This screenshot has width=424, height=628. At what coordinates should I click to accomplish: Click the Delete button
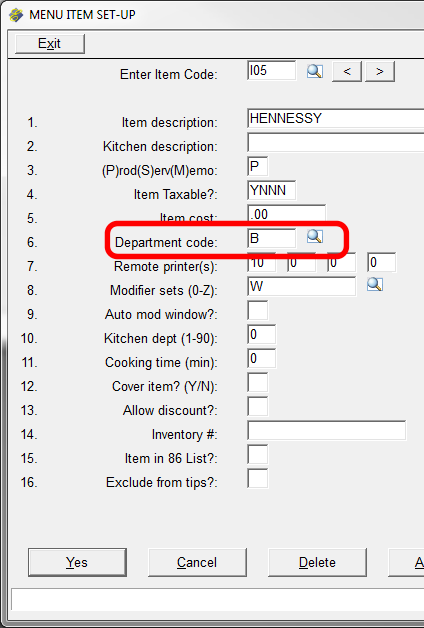click(317, 562)
